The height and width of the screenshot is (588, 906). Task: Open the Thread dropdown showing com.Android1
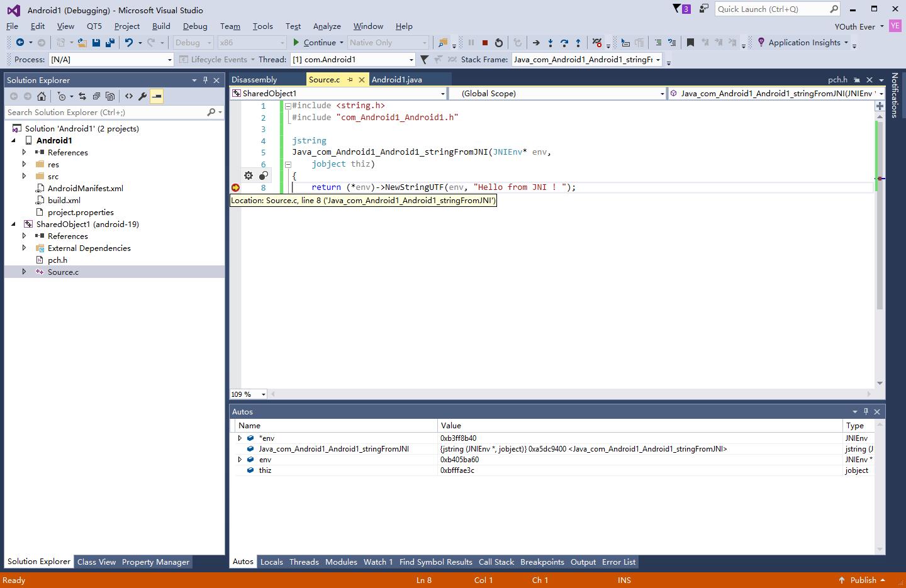(353, 59)
